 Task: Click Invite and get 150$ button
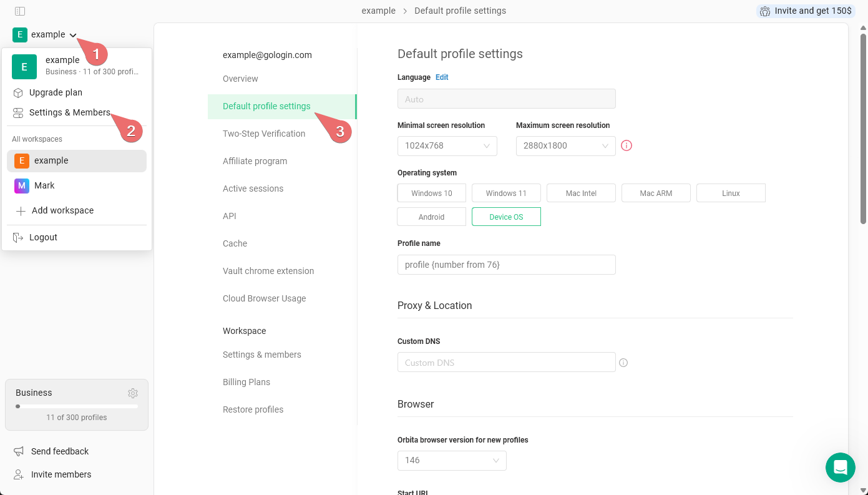click(806, 11)
